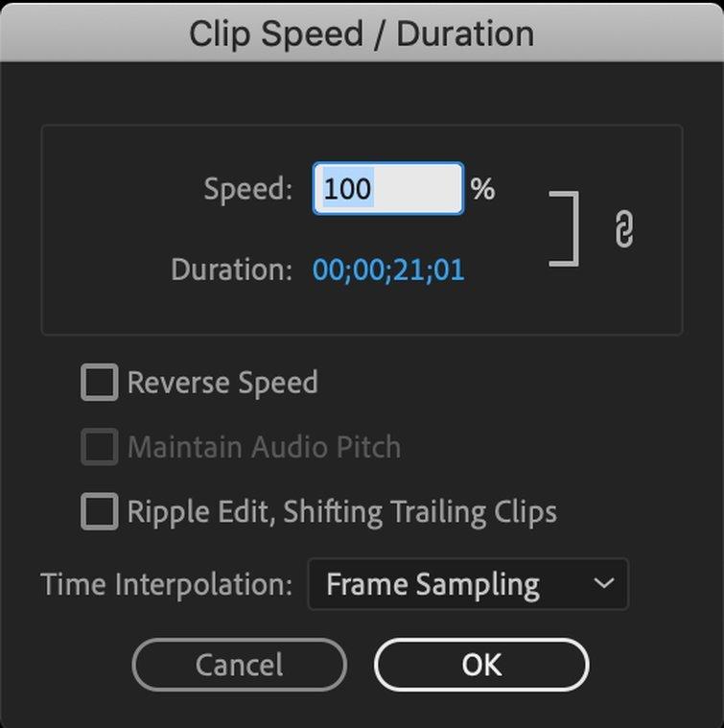
Task: Click the Clip Speed / Duration title bar
Action: (x=362, y=34)
